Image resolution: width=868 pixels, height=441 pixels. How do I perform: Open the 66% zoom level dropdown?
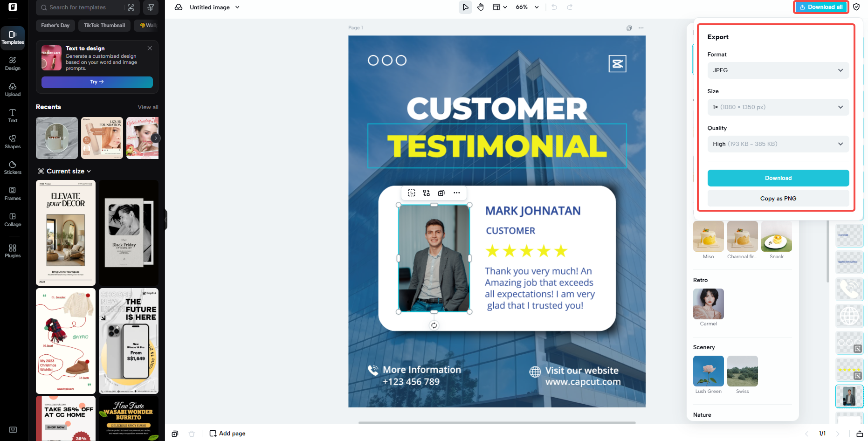(x=527, y=7)
